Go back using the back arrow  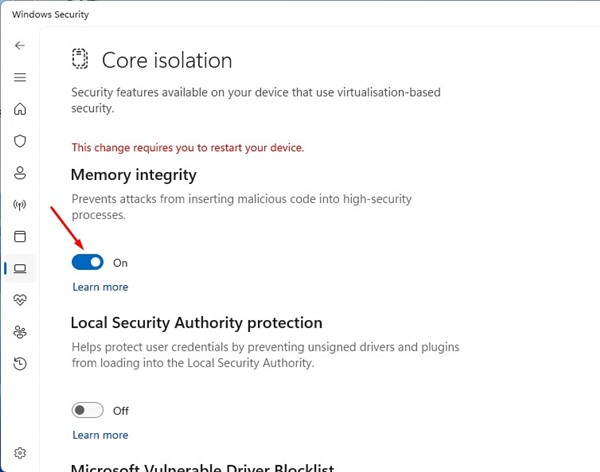click(20, 46)
